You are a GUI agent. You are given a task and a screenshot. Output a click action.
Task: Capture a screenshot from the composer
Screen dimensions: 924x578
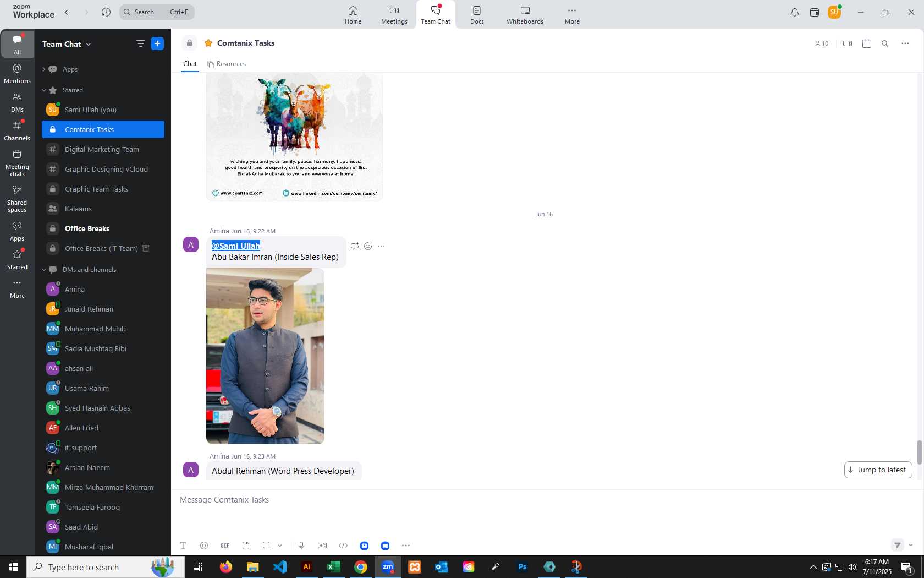click(266, 546)
